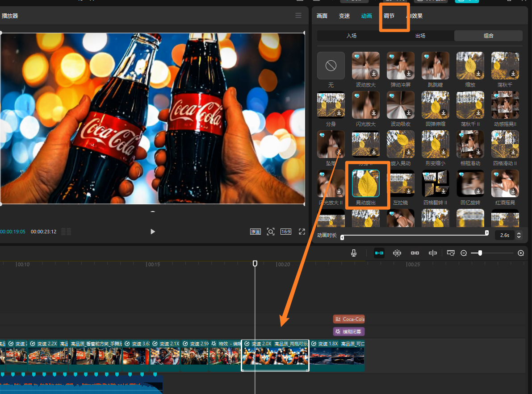This screenshot has width=532, height=394.
Task: Switch to the 画面 tab
Action: click(322, 16)
